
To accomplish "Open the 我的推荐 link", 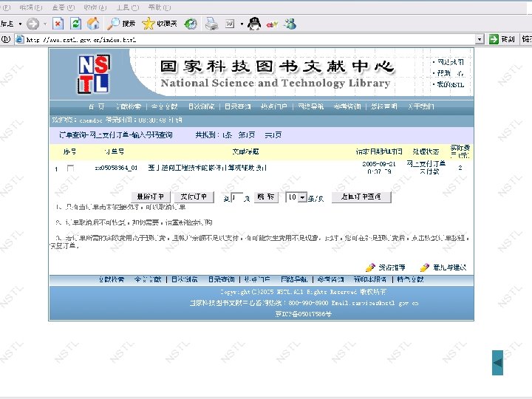I will tap(392, 267).
